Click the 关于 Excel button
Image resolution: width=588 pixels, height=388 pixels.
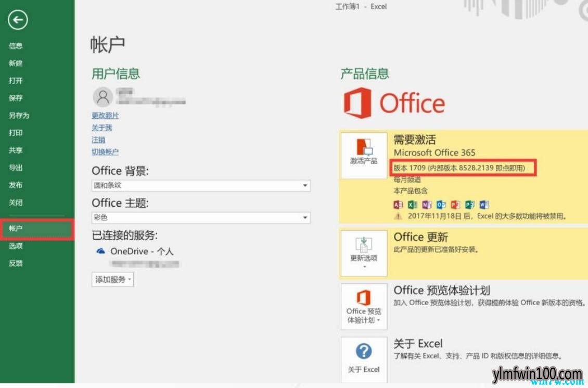(x=364, y=360)
